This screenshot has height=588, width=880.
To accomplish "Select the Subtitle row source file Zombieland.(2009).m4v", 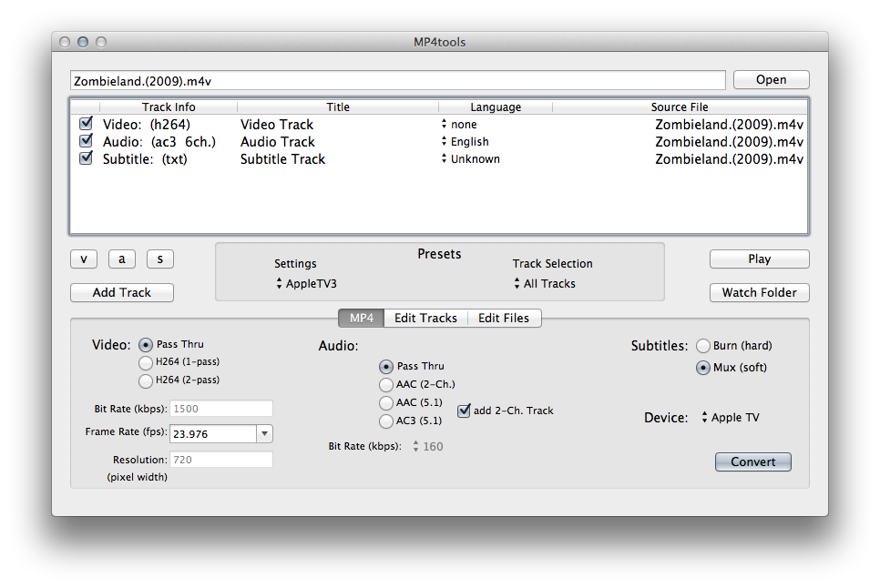I will pos(729,159).
